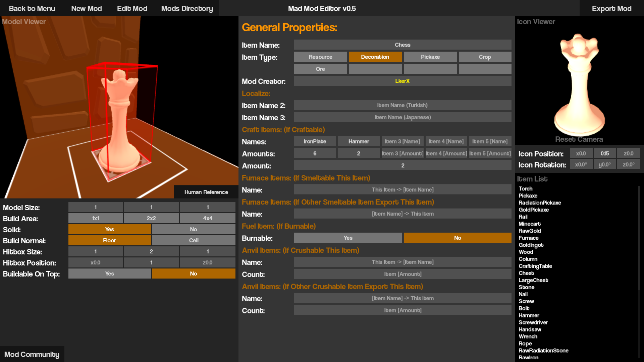
Task: Click the Item 3 [Amount] field
Action: click(x=402, y=154)
